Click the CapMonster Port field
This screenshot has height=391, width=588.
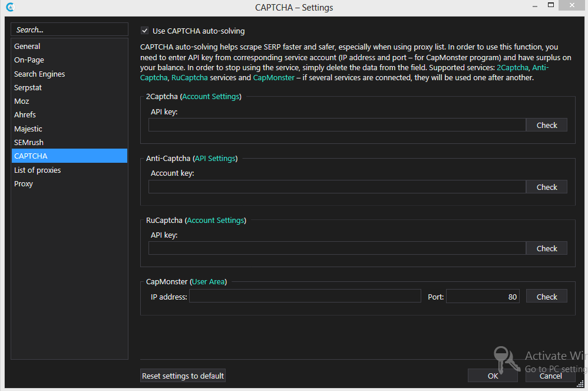tap(483, 296)
